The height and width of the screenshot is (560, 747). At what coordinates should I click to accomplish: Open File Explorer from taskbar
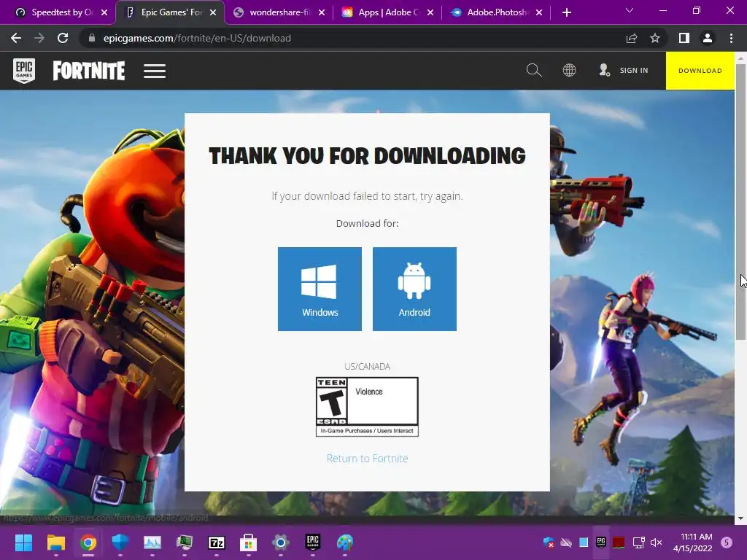click(55, 542)
